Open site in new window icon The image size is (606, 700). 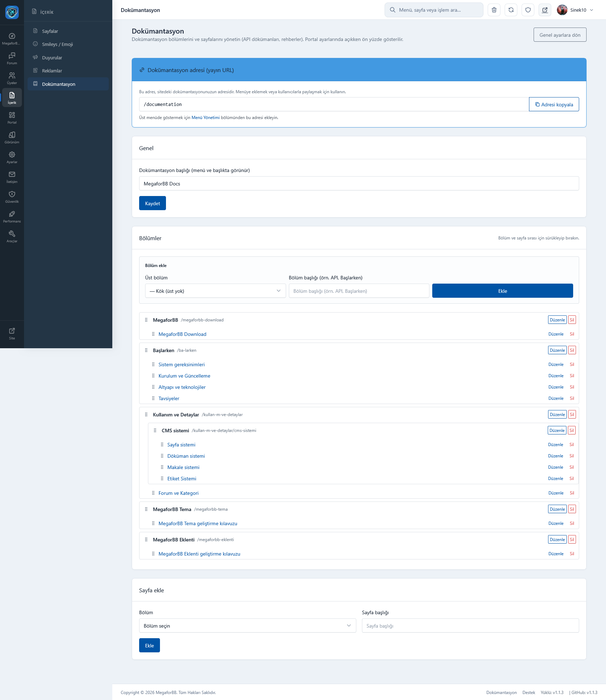(x=545, y=10)
